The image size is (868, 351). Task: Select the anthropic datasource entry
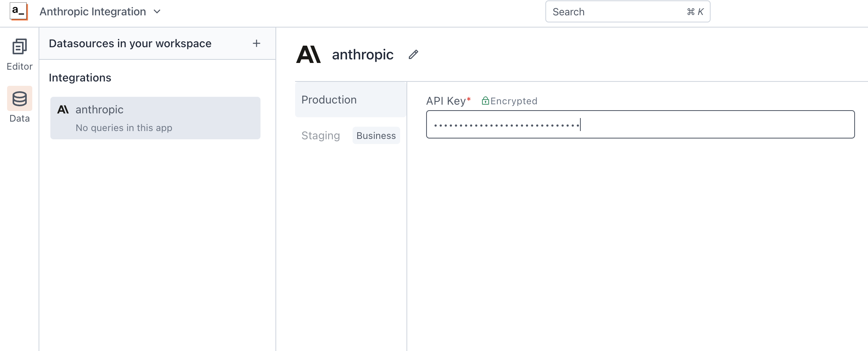click(155, 118)
